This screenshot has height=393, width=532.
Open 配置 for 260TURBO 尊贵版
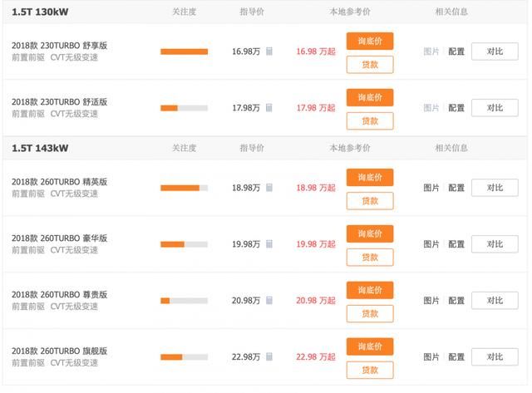[x=456, y=301]
